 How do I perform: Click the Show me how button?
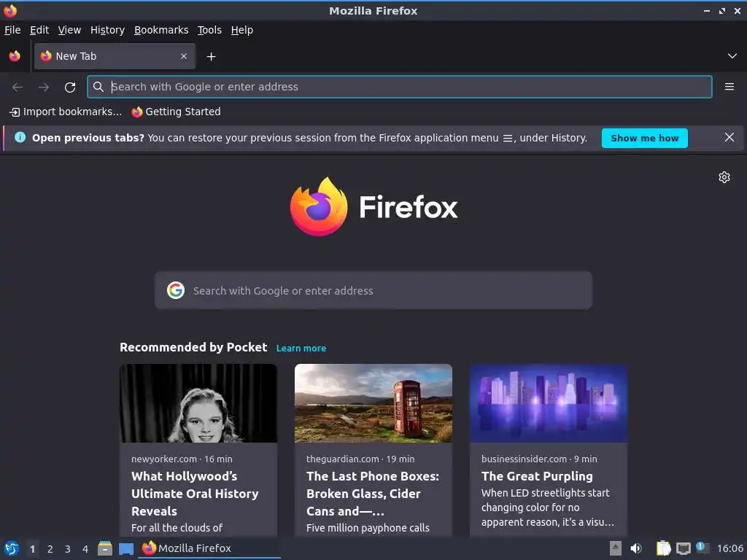644,138
